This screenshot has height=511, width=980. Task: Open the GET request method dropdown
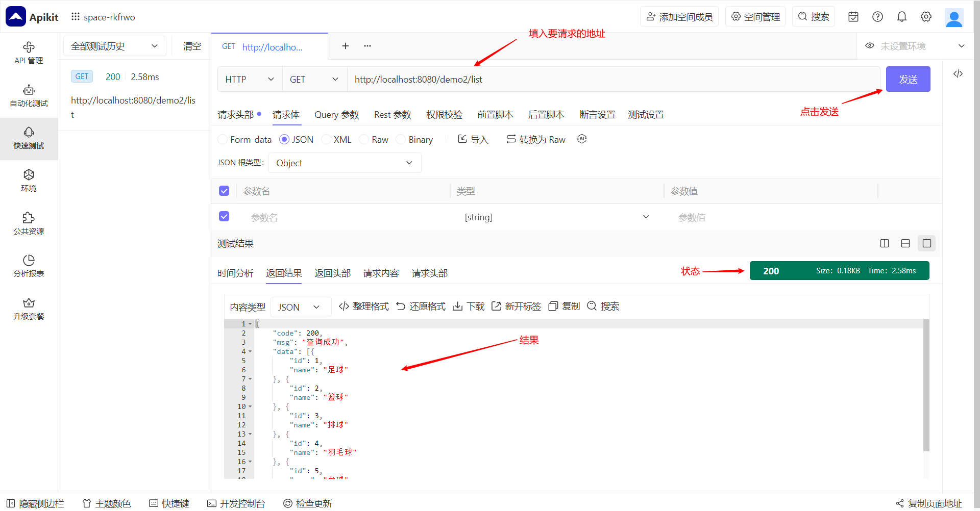[314, 80]
